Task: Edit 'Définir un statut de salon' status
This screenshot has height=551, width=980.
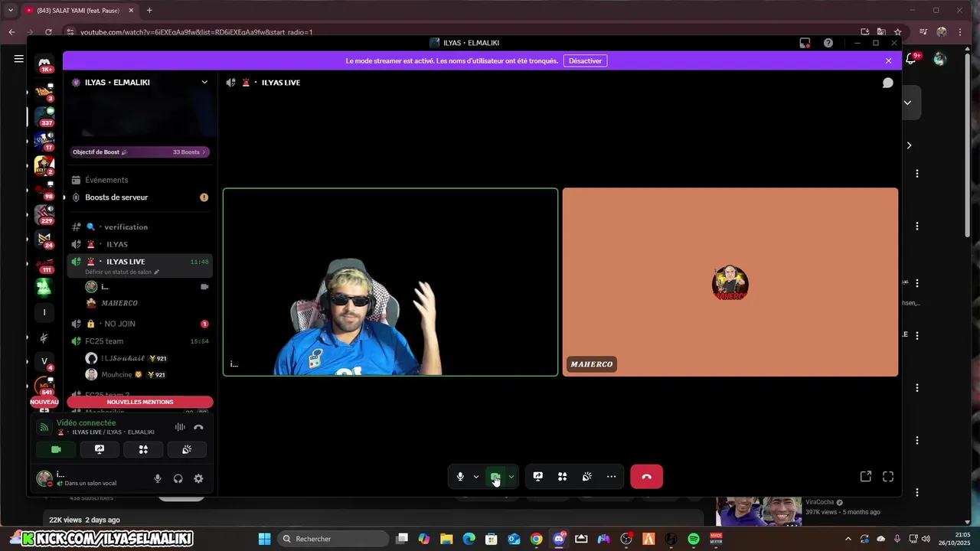Action: click(x=122, y=272)
